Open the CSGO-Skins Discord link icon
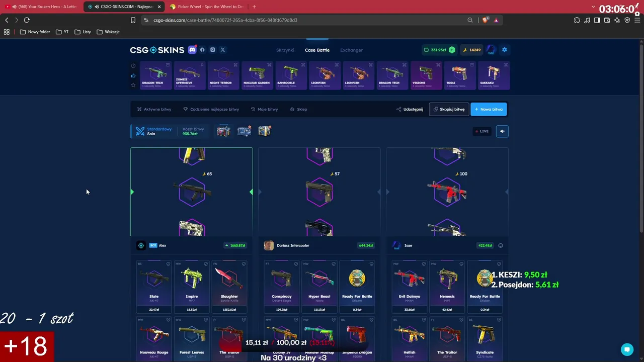The image size is (644, 362). (192, 50)
